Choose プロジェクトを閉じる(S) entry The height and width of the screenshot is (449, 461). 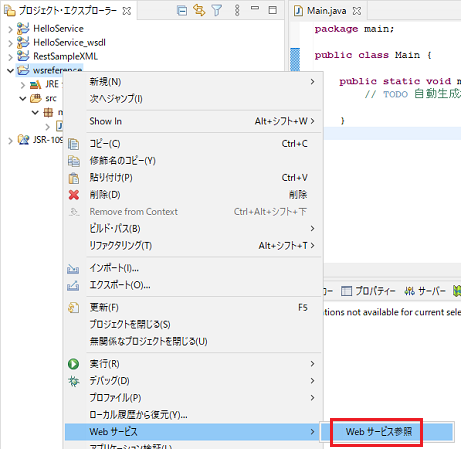click(x=193, y=324)
